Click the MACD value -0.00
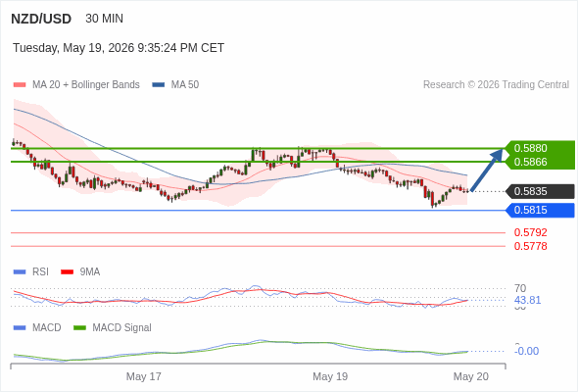 tap(527, 351)
